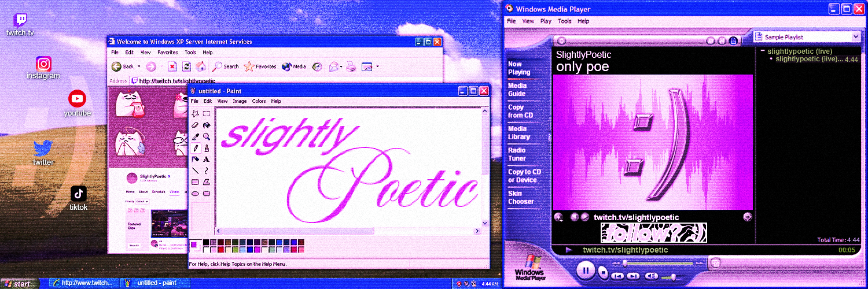Pause playback in Windows Media Player
This screenshot has width=868, height=289.
click(x=586, y=269)
